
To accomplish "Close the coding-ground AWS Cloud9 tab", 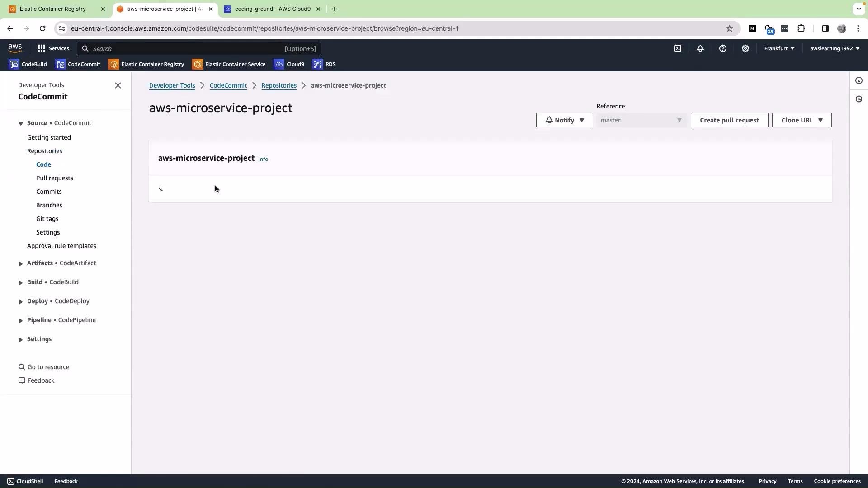I will point(318,9).
